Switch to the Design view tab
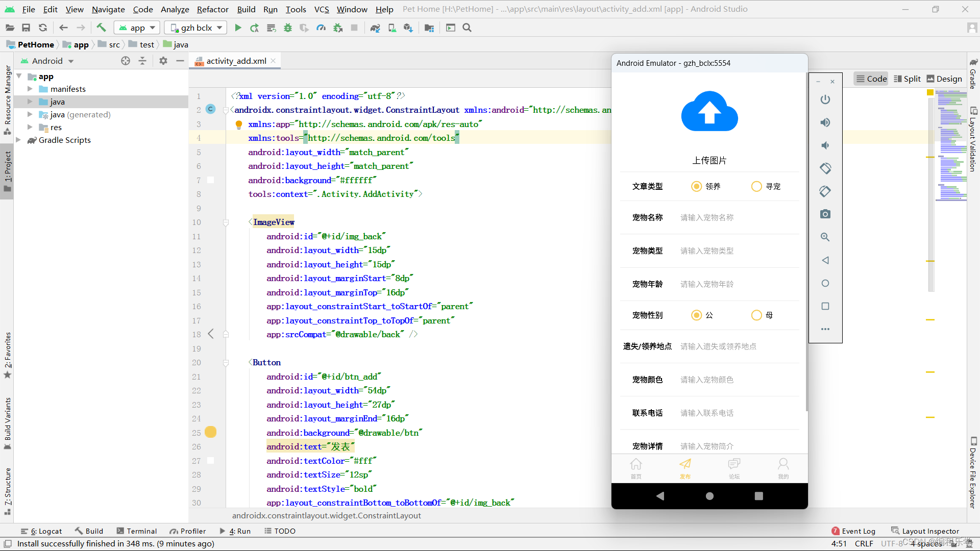 point(944,79)
